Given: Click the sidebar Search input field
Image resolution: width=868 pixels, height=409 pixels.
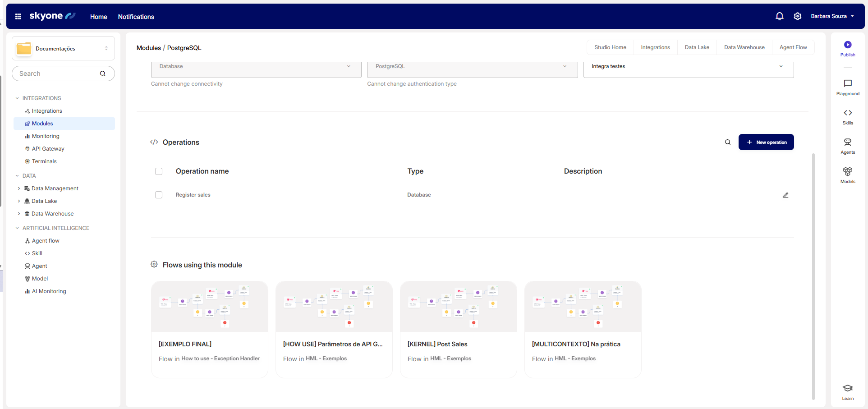Looking at the screenshot, I should click(x=58, y=74).
